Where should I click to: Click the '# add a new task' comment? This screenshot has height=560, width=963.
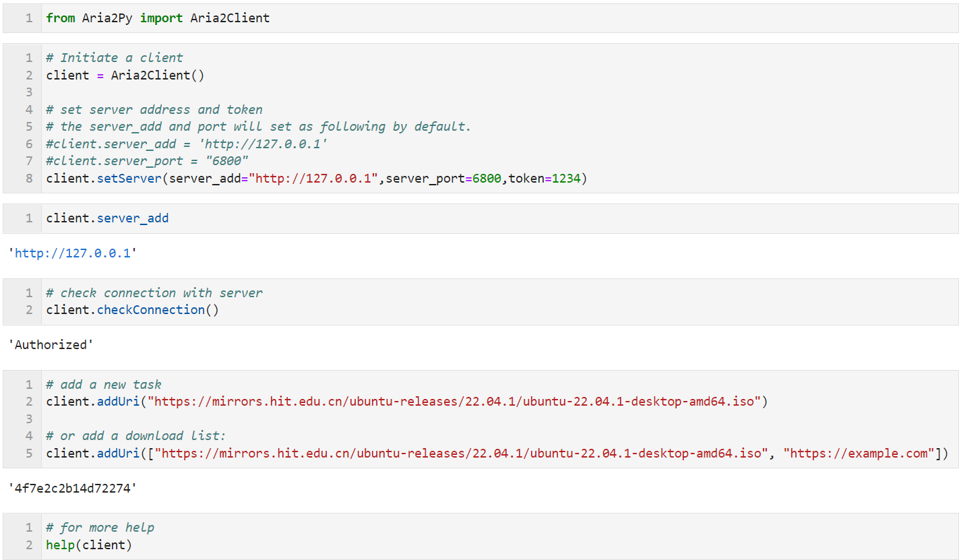pos(104,385)
